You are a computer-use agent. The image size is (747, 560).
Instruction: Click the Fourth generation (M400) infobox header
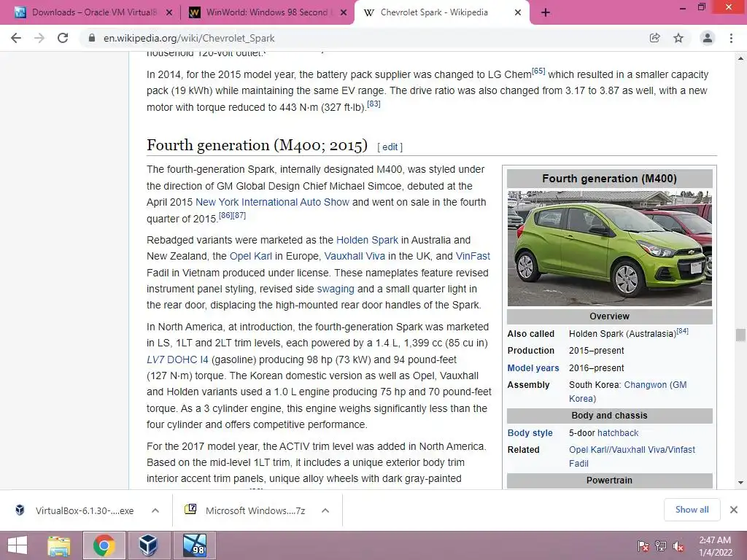pos(609,179)
